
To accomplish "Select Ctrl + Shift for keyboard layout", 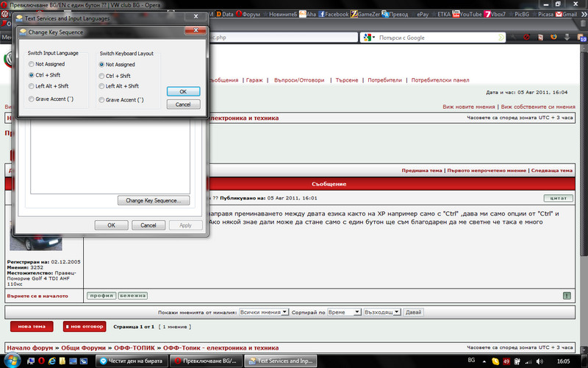I will pyautogui.click(x=102, y=76).
